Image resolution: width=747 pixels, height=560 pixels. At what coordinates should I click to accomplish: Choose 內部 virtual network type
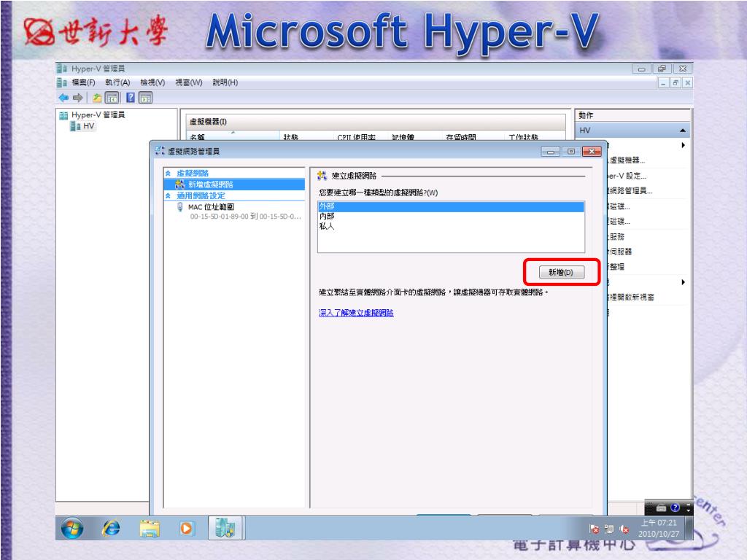[x=451, y=216]
